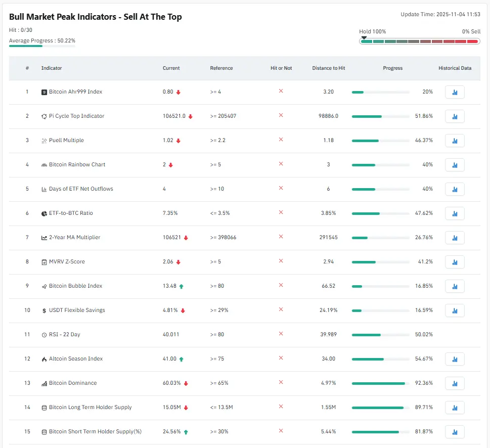
Task: Open MVRV Z-Score historical chart button
Action: coord(455,262)
